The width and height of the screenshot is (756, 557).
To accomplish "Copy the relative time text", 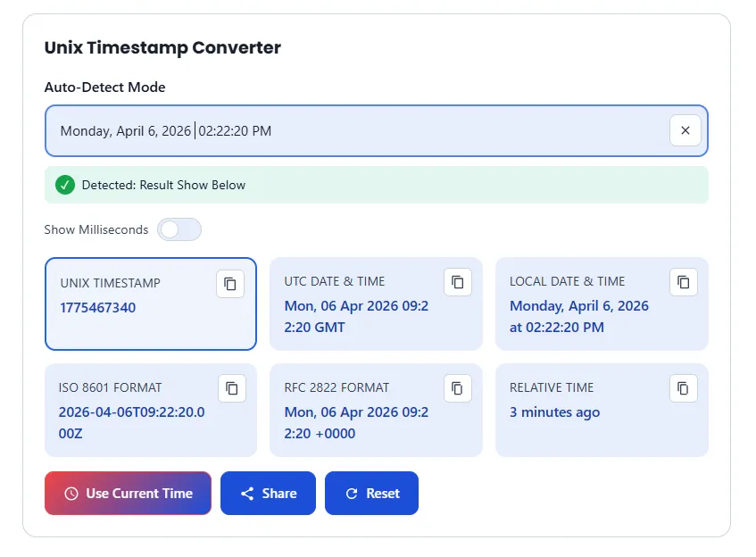I will tap(683, 388).
